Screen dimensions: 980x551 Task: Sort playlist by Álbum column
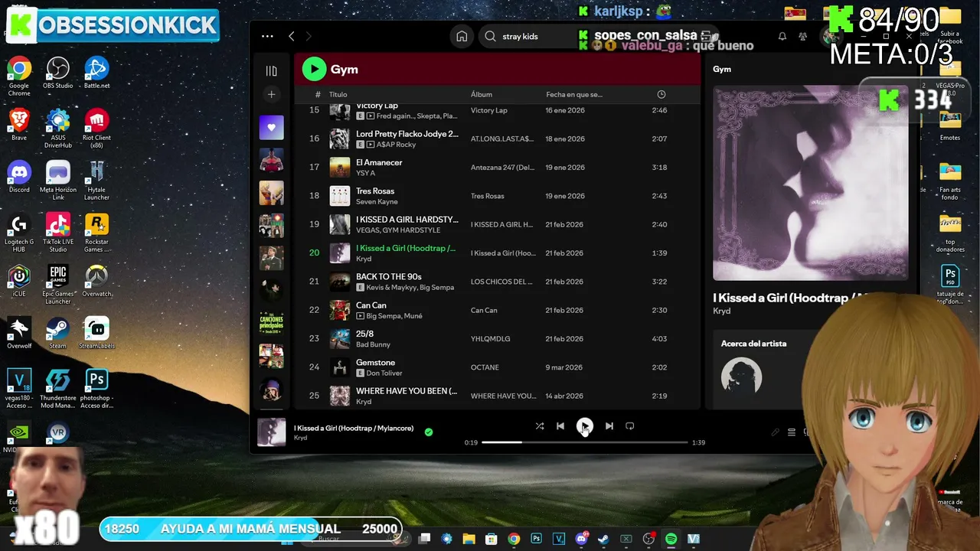(481, 95)
